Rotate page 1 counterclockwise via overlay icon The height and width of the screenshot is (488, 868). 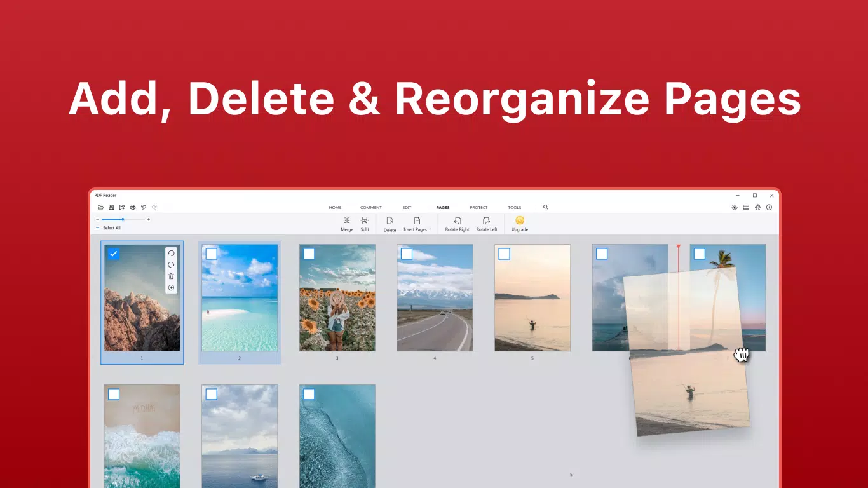(x=171, y=254)
